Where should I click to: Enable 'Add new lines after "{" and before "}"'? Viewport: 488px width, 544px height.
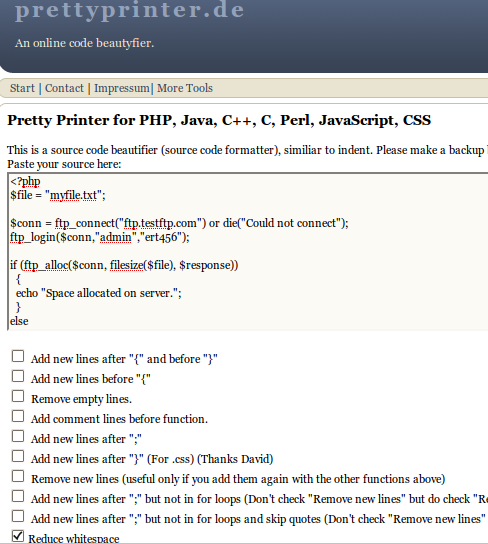click(x=18, y=356)
